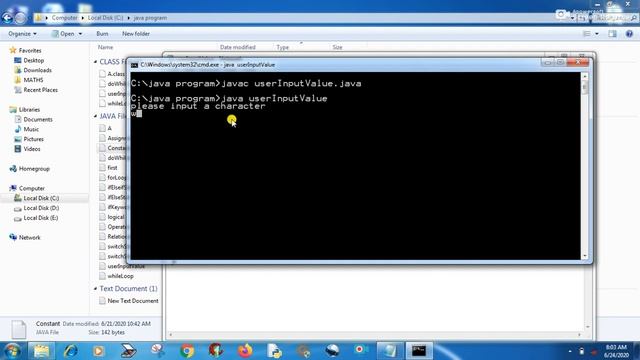Click the Windows Start orb
The height and width of the screenshot is (360, 640).
[x=12, y=351]
